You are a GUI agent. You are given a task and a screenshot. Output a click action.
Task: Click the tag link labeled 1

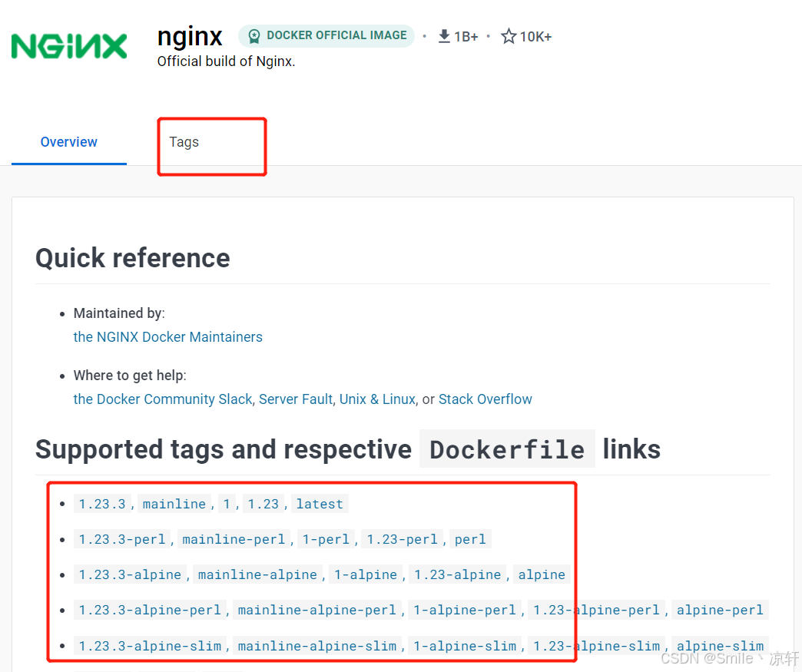click(x=227, y=504)
